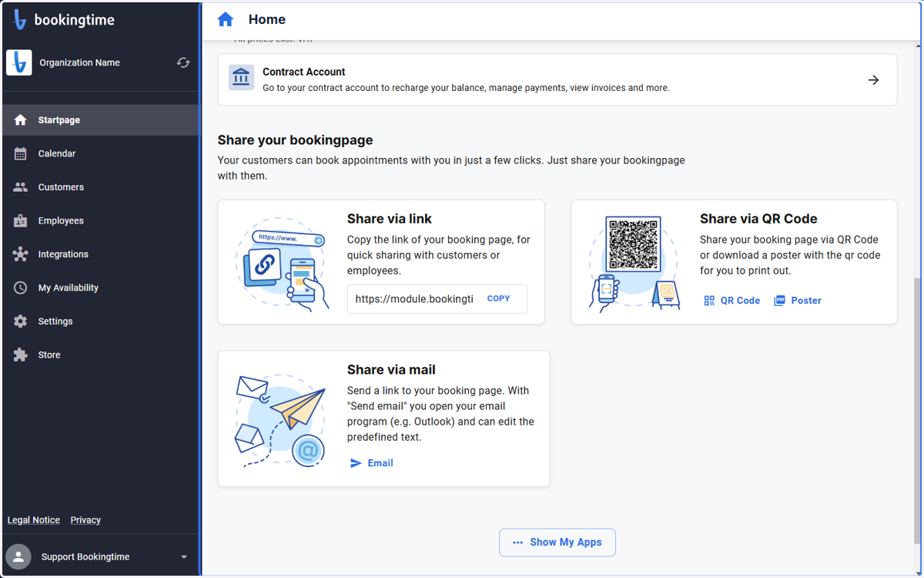Click the Email link
The image size is (924, 578).
(x=371, y=463)
